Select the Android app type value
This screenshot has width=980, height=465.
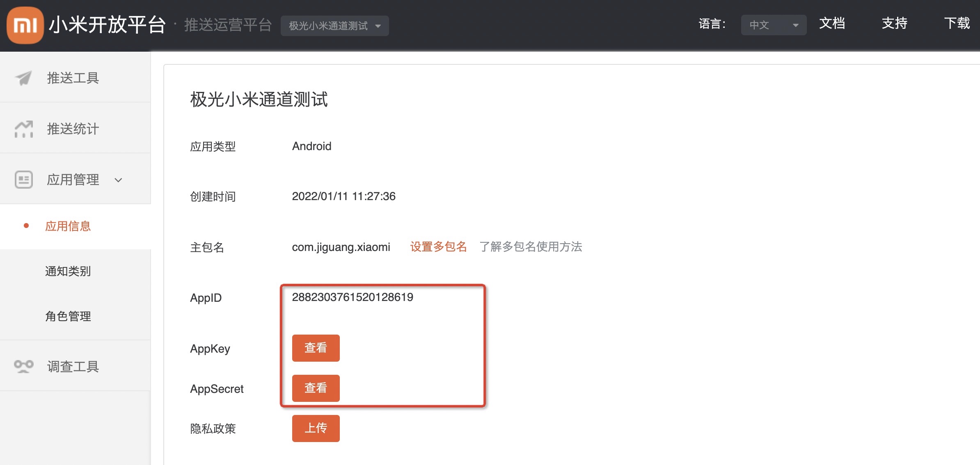311,146
